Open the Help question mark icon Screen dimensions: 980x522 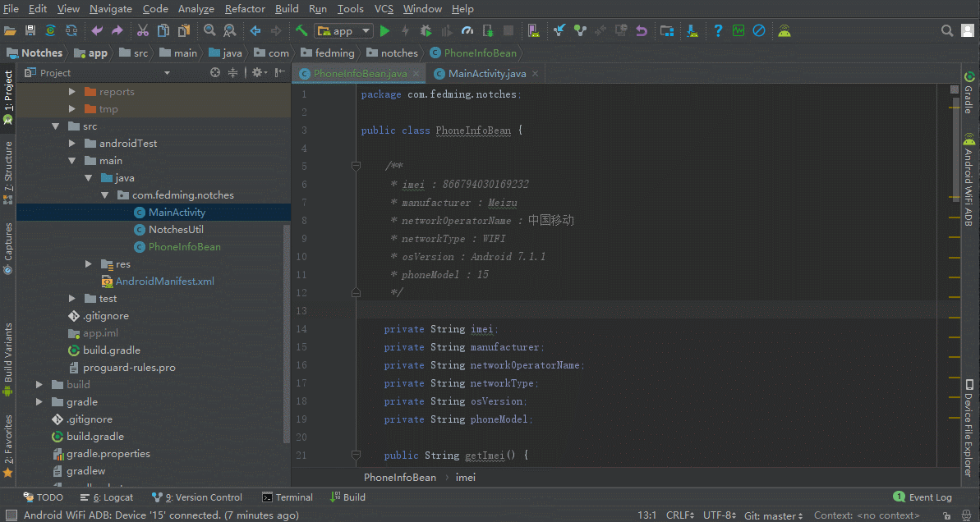[x=717, y=31]
